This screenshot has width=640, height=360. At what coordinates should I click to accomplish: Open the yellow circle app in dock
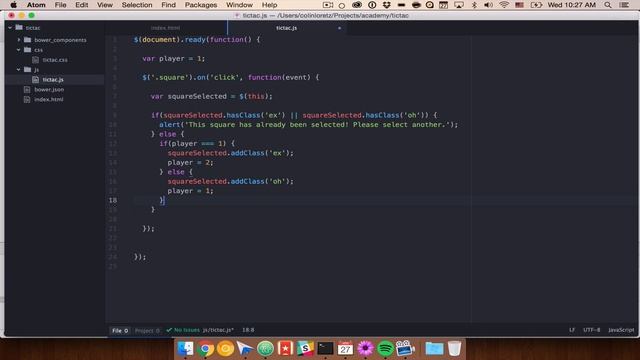[225, 349]
